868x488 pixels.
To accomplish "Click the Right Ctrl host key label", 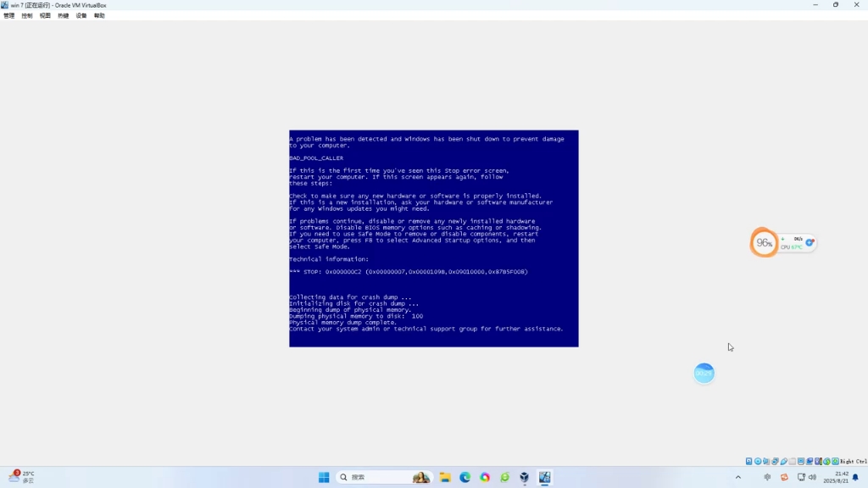I will [x=854, y=461].
